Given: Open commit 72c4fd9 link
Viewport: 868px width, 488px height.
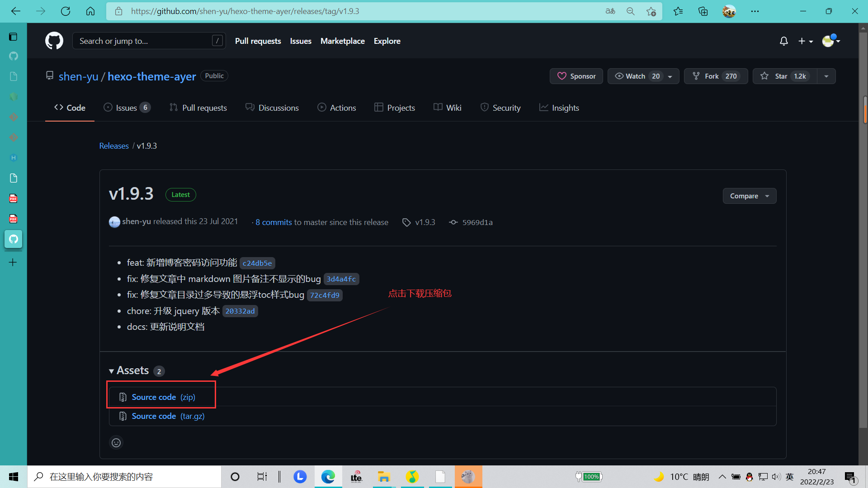Looking at the screenshot, I should tap(325, 295).
